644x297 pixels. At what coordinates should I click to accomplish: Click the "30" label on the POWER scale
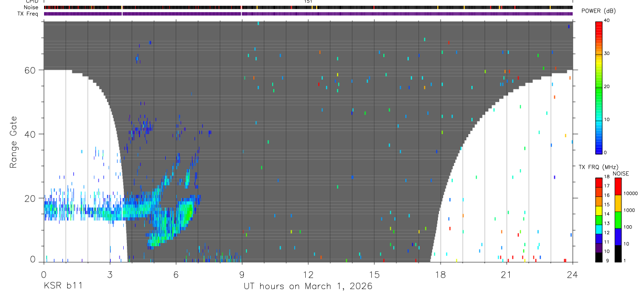pyautogui.click(x=607, y=53)
